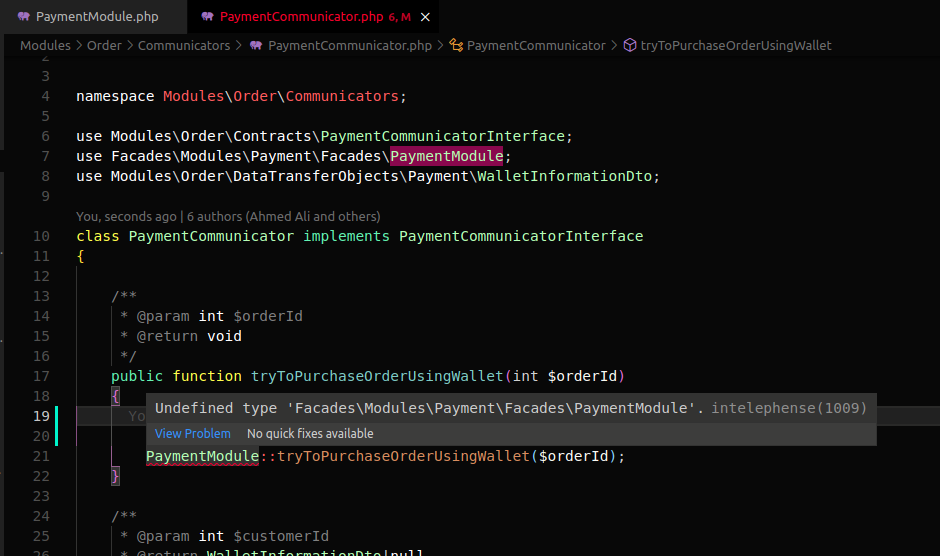Click the class symbol icon in breadcrumb
Image resolution: width=940 pixels, height=556 pixels.
pyautogui.click(x=456, y=46)
